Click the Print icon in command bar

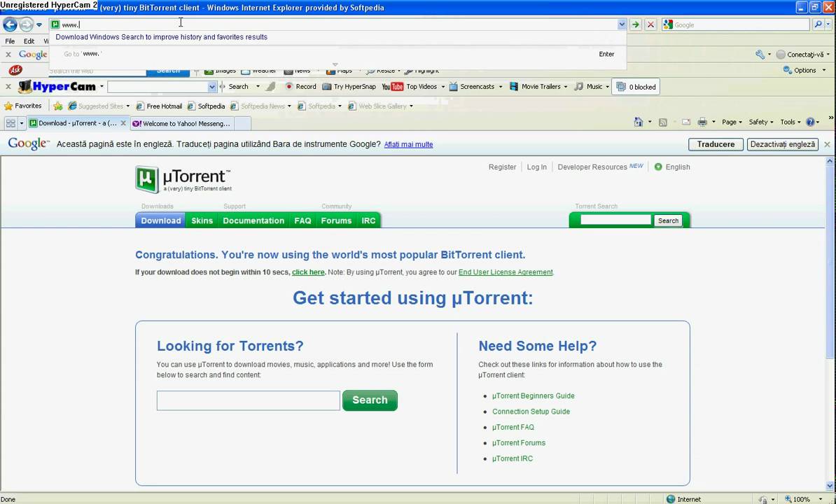coord(702,122)
